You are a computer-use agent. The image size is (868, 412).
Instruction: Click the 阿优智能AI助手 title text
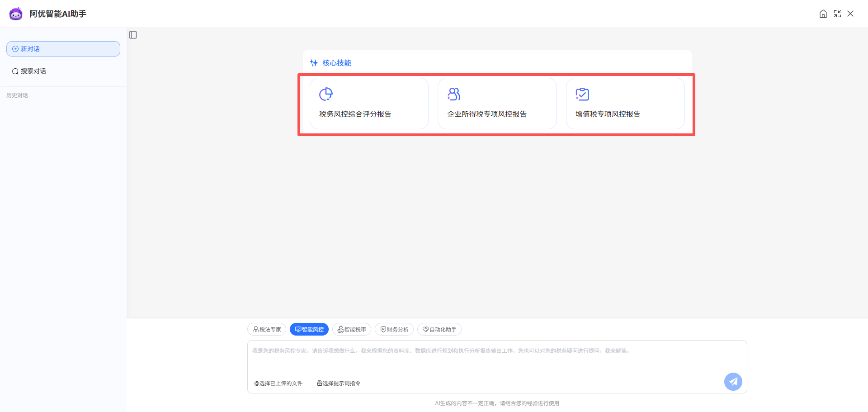click(x=58, y=14)
